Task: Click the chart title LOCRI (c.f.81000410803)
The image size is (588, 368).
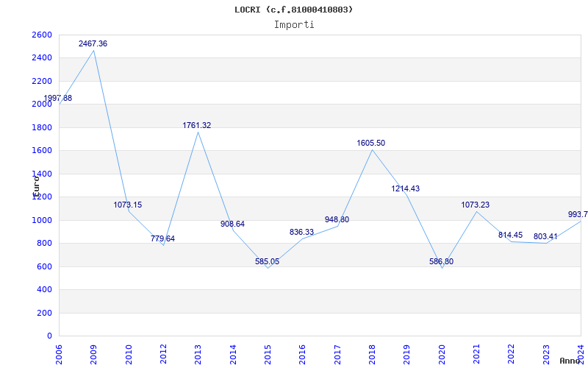Action: pos(293,10)
